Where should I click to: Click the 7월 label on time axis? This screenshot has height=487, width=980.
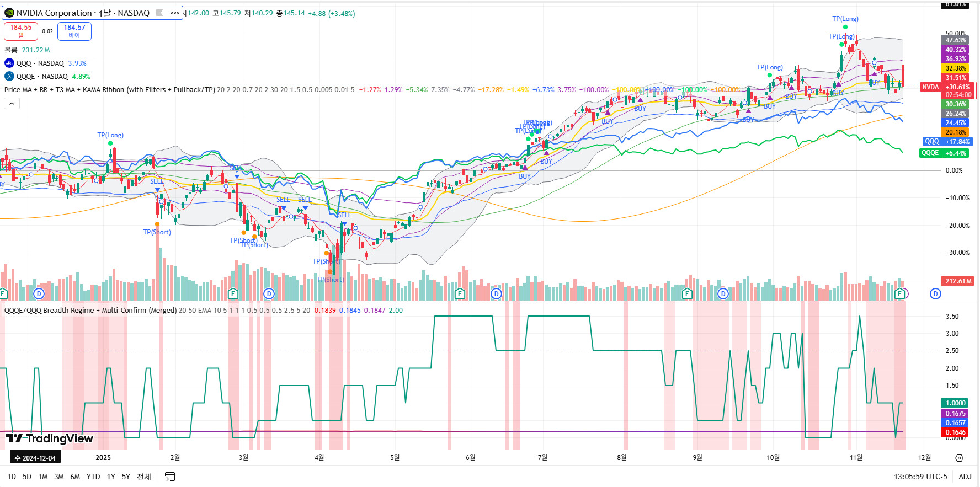click(543, 458)
